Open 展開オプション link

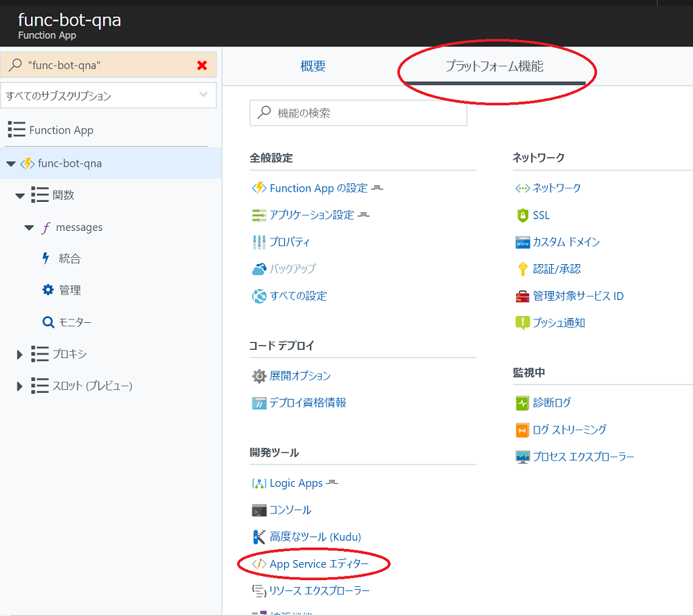point(300,376)
